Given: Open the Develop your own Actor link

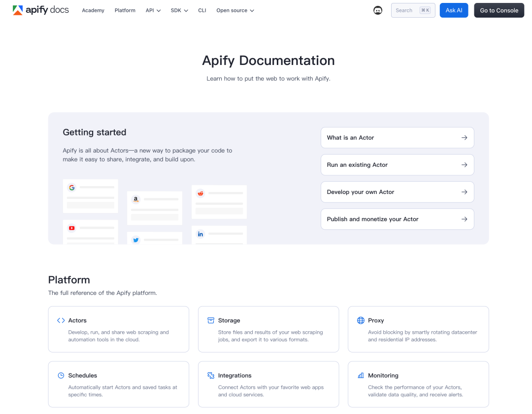Looking at the screenshot, I should [x=397, y=192].
